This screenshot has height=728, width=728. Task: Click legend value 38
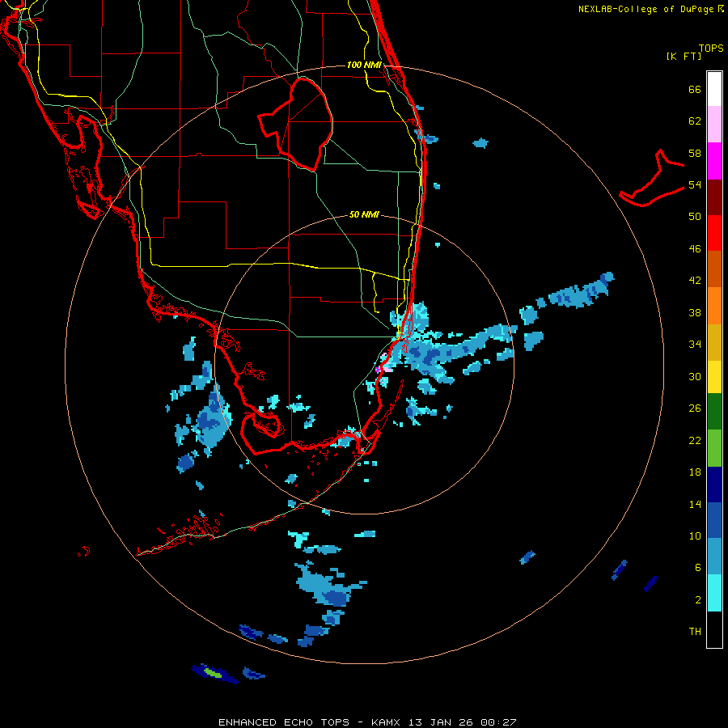[695, 312]
